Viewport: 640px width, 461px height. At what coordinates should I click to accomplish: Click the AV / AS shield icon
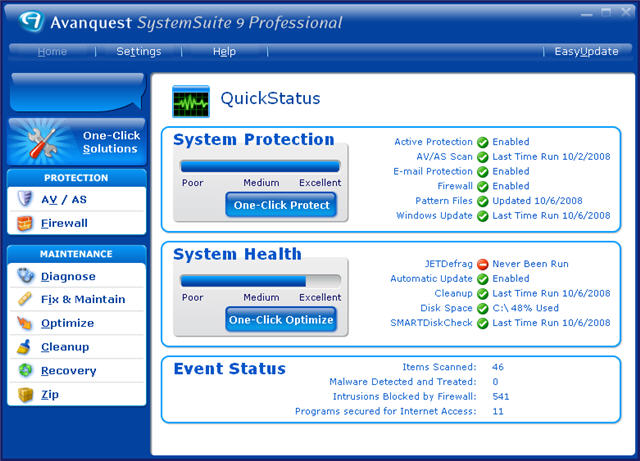(x=26, y=199)
